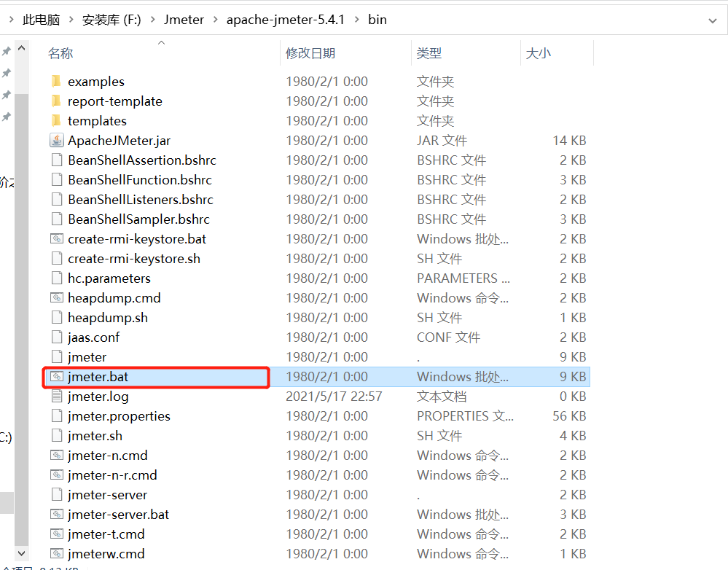Click the PARAMETERS type of hc.parameters
Image resolution: width=728 pixels, height=570 pixels.
click(463, 278)
